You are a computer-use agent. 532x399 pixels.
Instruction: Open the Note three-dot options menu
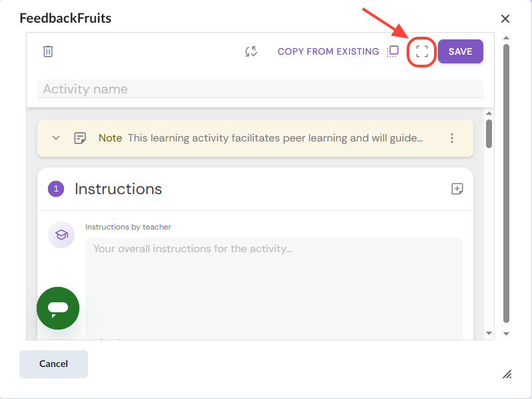point(452,138)
